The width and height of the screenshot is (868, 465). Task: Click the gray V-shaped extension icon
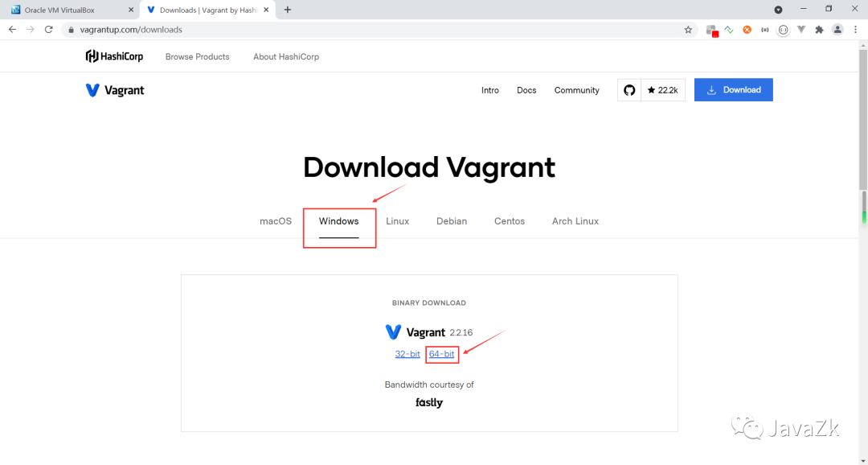pos(801,30)
